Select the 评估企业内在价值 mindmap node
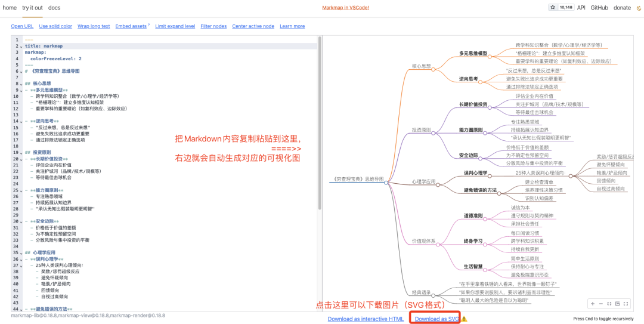 tap(535, 96)
